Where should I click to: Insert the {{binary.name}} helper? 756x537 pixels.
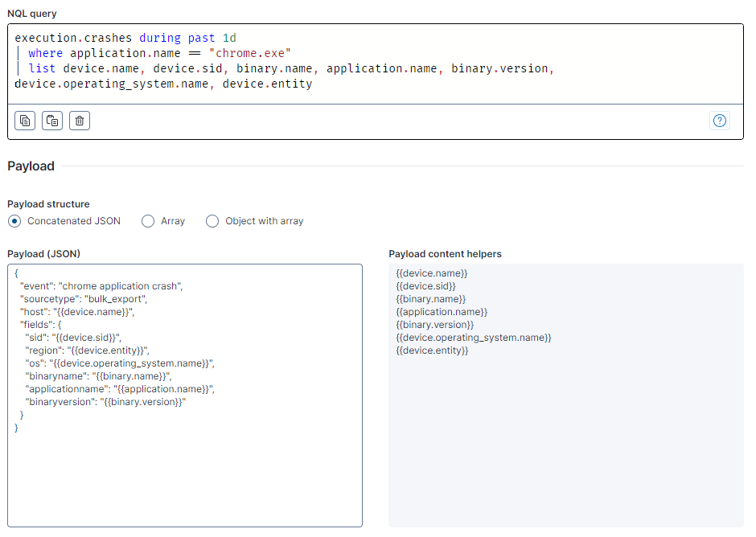pyautogui.click(x=430, y=299)
